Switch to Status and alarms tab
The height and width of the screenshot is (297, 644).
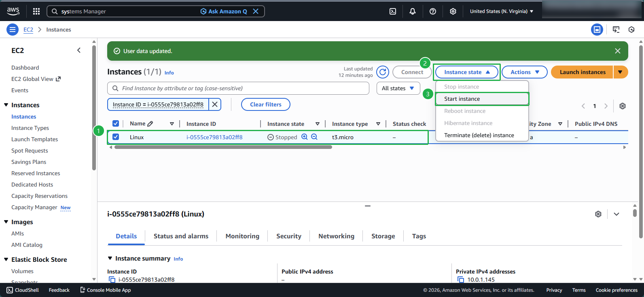click(181, 236)
